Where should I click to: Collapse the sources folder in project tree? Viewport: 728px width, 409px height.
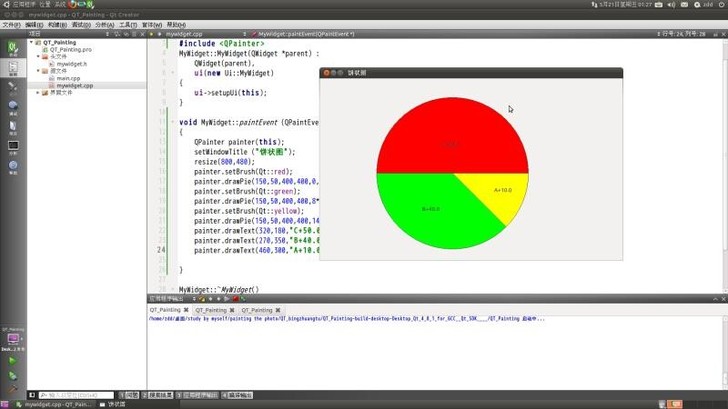pyautogui.click(x=39, y=71)
